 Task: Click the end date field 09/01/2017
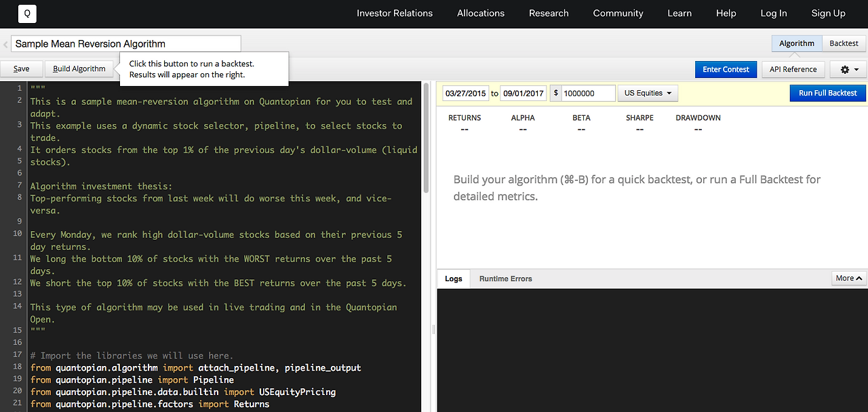click(523, 94)
